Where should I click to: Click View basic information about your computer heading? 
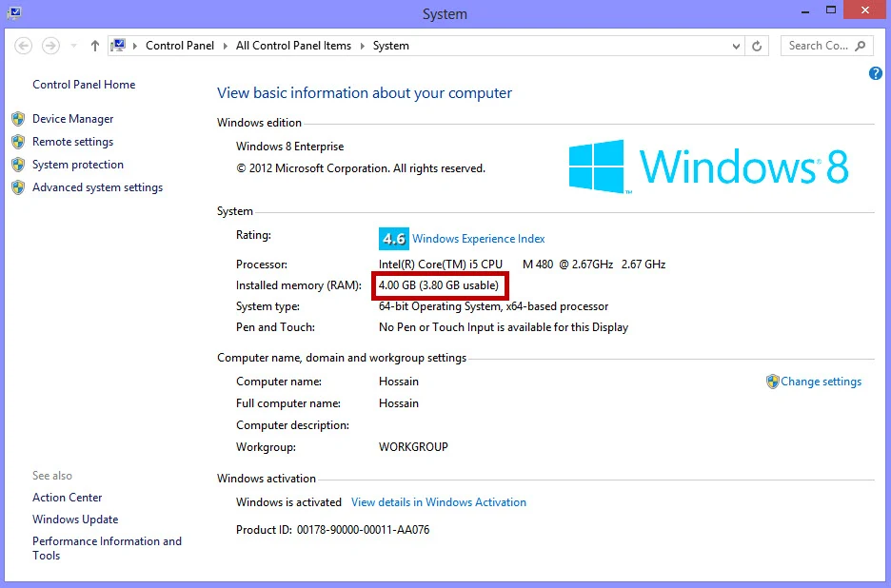click(365, 93)
